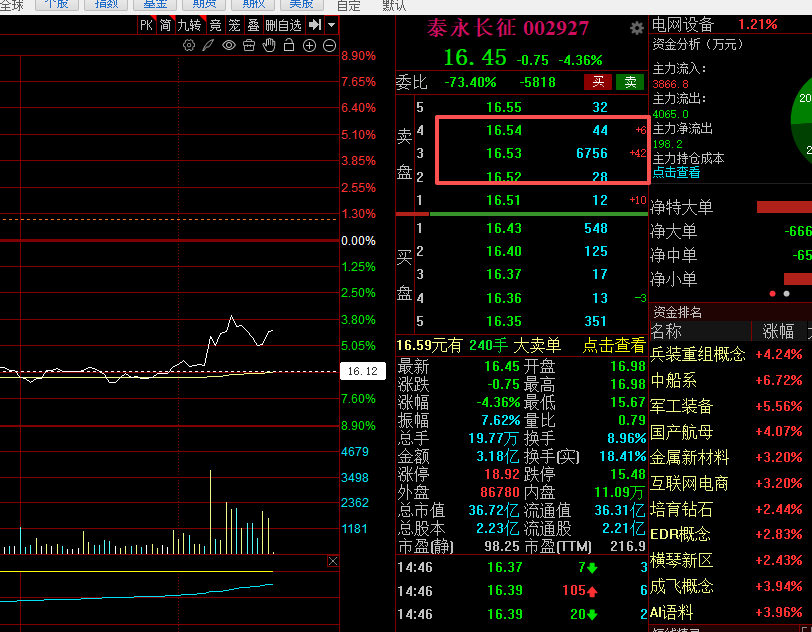The image size is (812, 632).
Task: Toggle the 叠 overlay button
Action: click(x=253, y=25)
